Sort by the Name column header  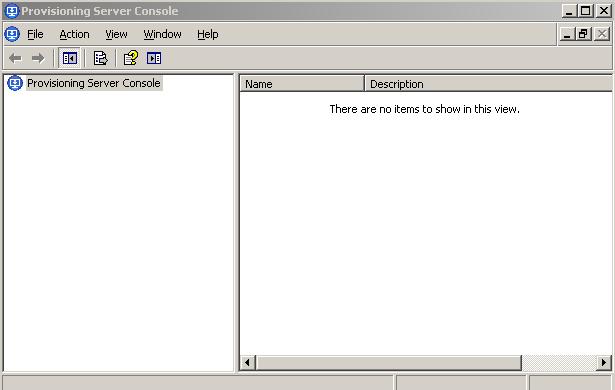(x=302, y=84)
